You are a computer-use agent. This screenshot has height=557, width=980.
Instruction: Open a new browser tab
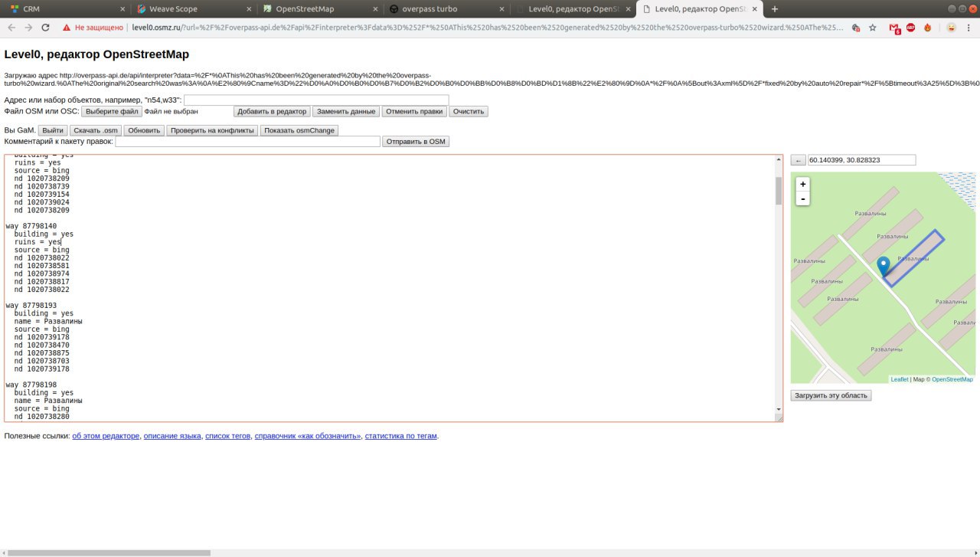point(775,9)
